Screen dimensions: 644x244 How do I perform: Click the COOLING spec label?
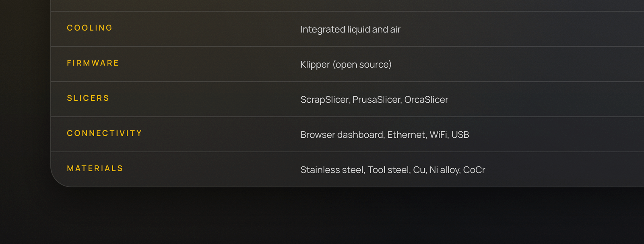point(89,28)
